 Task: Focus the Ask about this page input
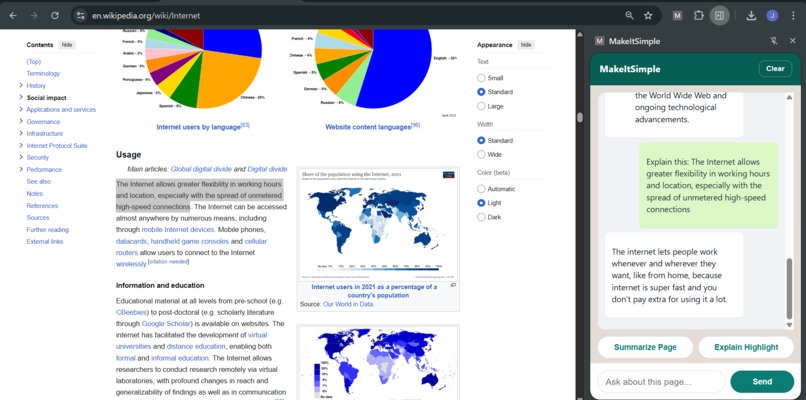661,381
